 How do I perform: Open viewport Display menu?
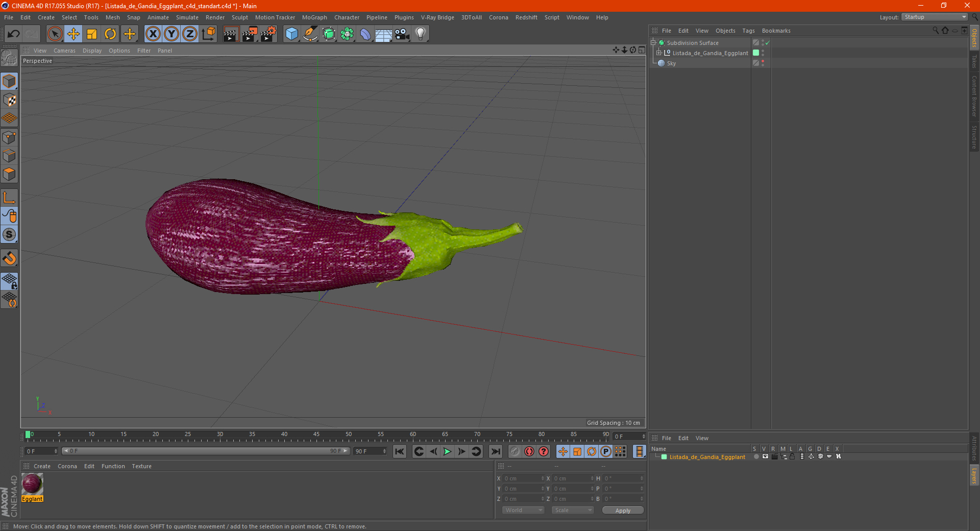[92, 51]
